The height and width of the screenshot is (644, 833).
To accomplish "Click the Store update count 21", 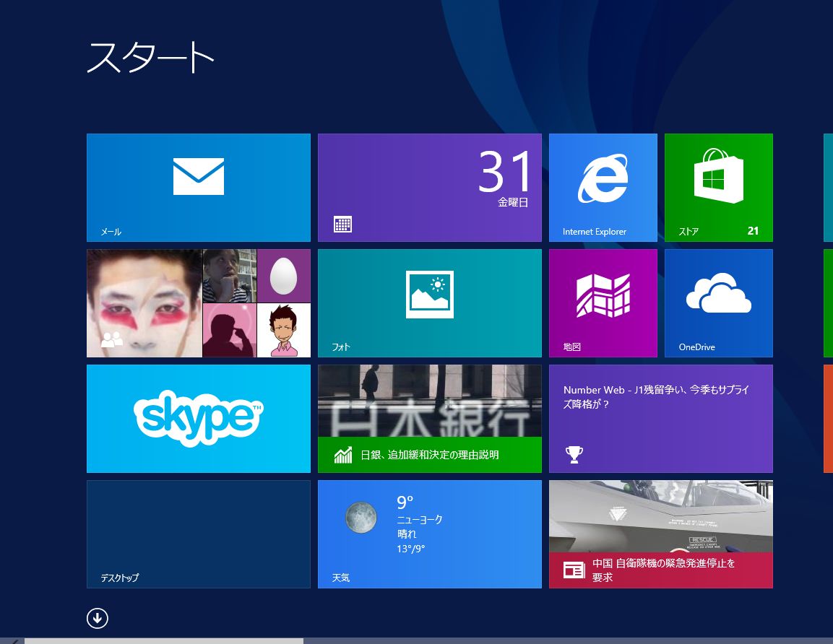I will click(753, 230).
